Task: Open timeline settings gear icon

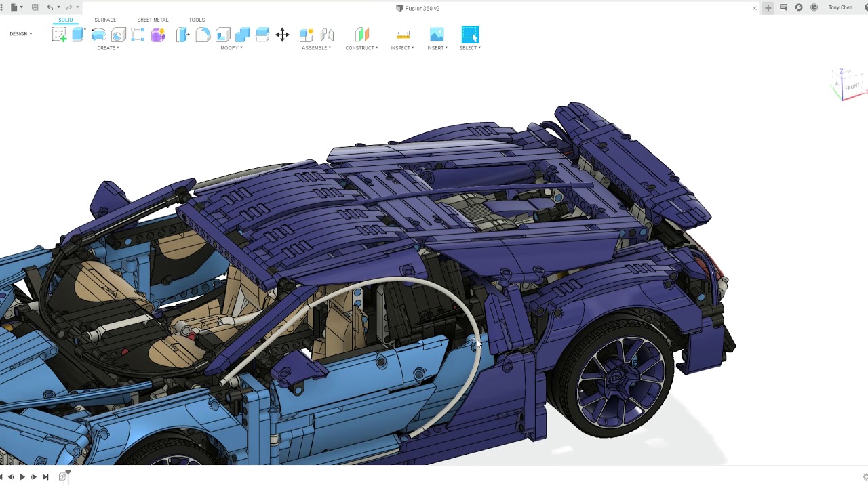Action: click(865, 477)
